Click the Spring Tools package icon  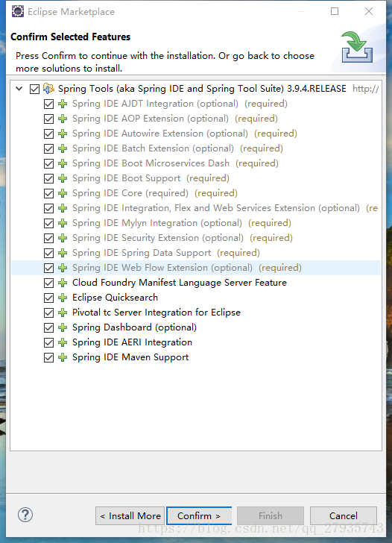(x=48, y=89)
